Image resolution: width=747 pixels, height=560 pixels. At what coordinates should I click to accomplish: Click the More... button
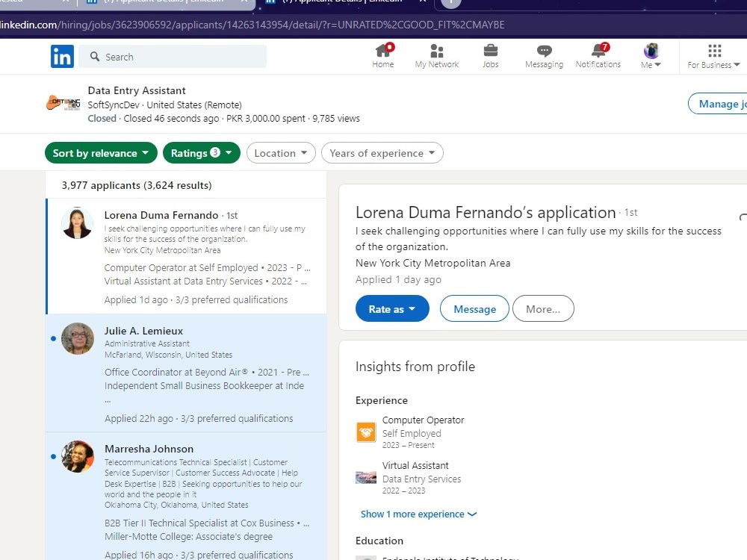[x=543, y=309]
